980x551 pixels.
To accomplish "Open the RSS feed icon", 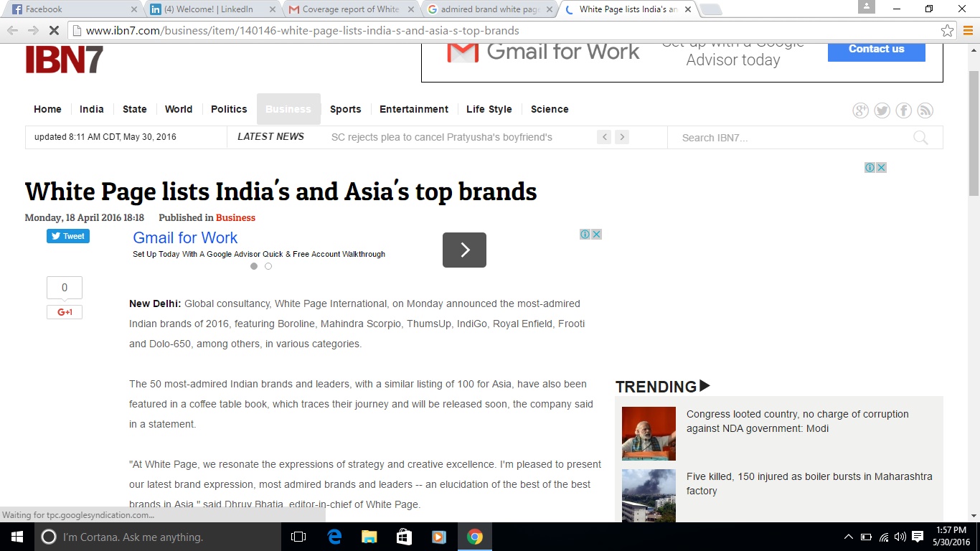I will (925, 110).
